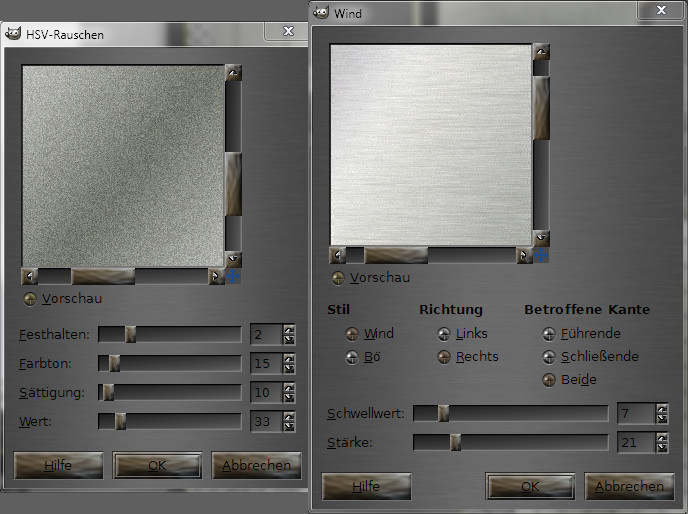Select the Bö style radio button
688x514 pixels.
click(351, 357)
